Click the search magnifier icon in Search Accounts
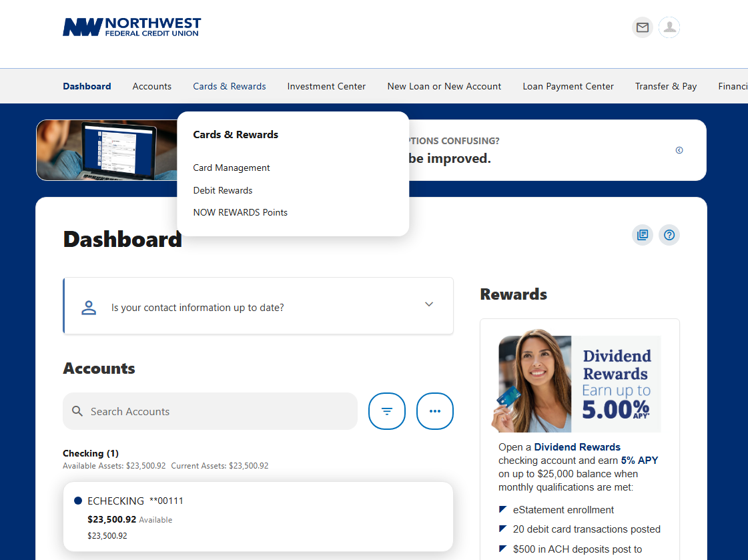This screenshot has width=748, height=560. 77,411
